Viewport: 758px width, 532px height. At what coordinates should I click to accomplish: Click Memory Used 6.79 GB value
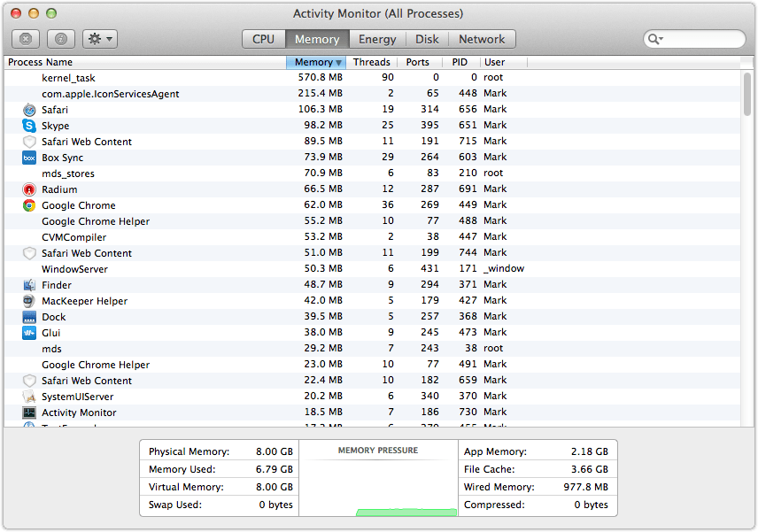(275, 470)
